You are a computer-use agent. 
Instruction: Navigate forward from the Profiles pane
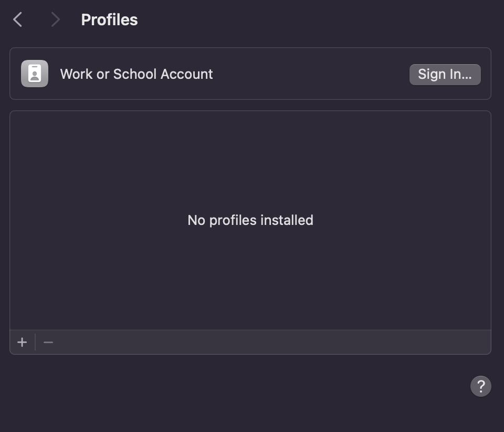tap(55, 19)
